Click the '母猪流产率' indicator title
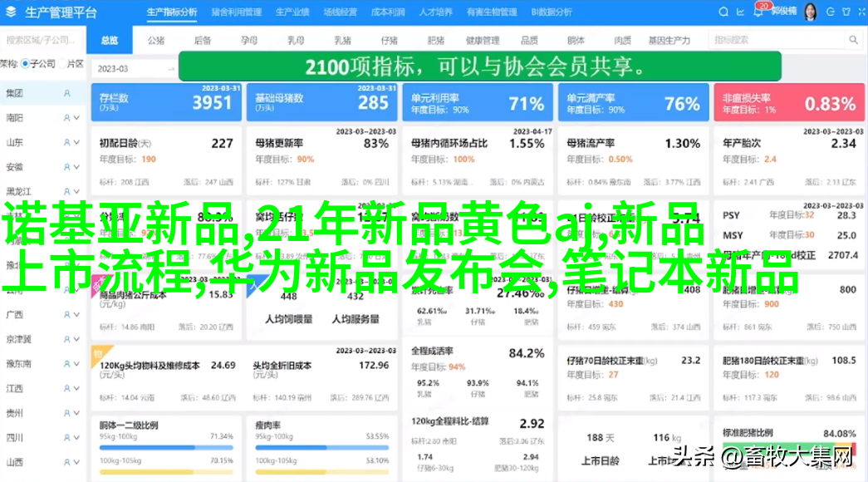Viewport: 868px width, 482px height. click(x=591, y=143)
